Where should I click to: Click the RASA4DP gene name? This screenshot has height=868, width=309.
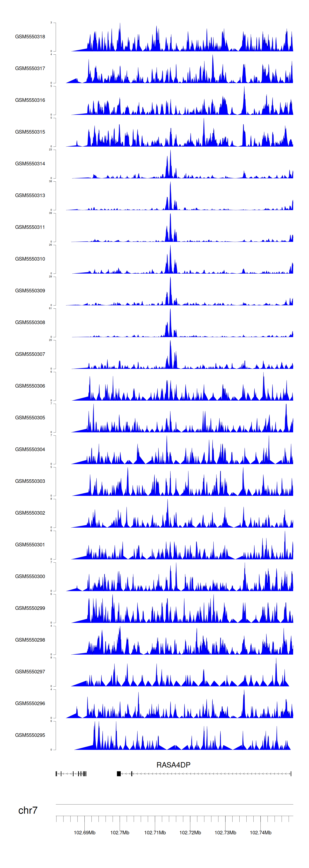pyautogui.click(x=173, y=765)
